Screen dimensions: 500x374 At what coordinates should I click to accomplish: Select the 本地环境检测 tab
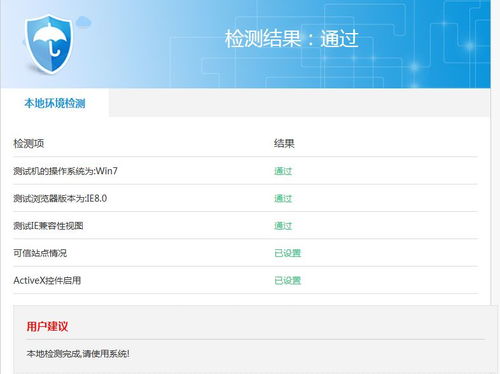click(55, 103)
